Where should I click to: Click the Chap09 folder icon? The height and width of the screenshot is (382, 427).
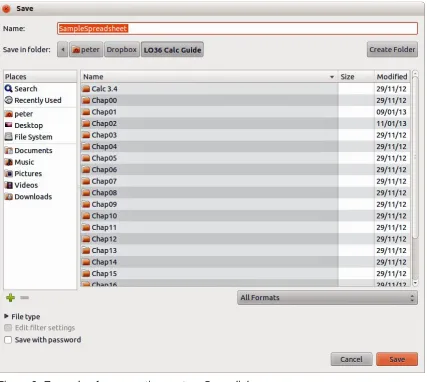(86, 204)
